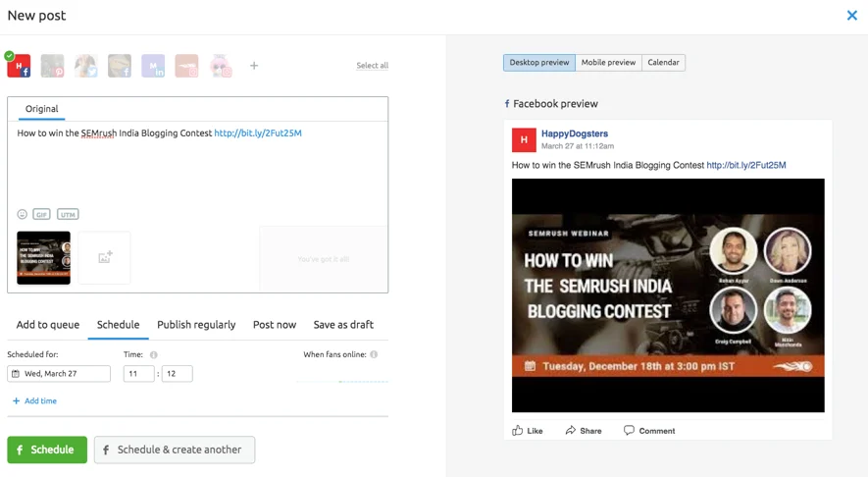The image size is (868, 477).
Task: Close the New post dialog
Action: click(852, 16)
